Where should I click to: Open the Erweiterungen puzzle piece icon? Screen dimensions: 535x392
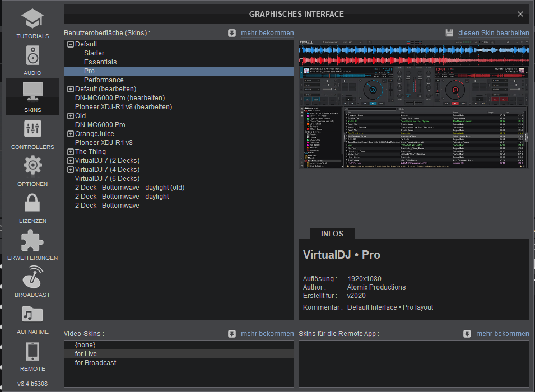(x=32, y=240)
